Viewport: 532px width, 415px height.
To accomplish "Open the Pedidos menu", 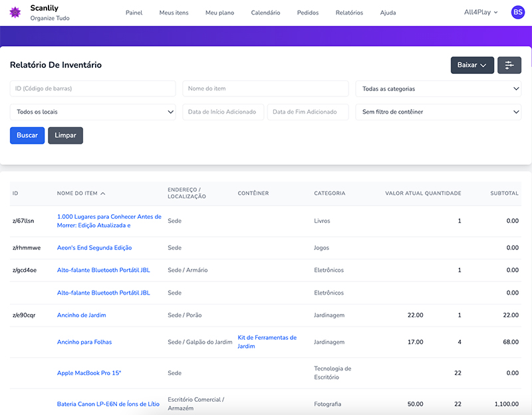I will (308, 13).
